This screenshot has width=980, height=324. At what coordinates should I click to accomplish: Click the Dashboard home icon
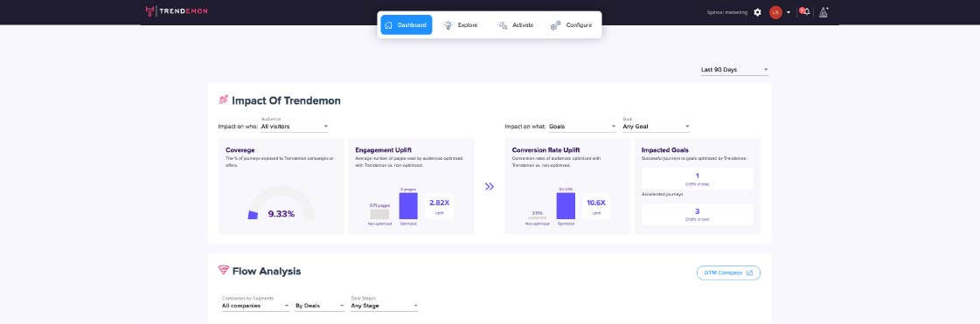pos(389,25)
